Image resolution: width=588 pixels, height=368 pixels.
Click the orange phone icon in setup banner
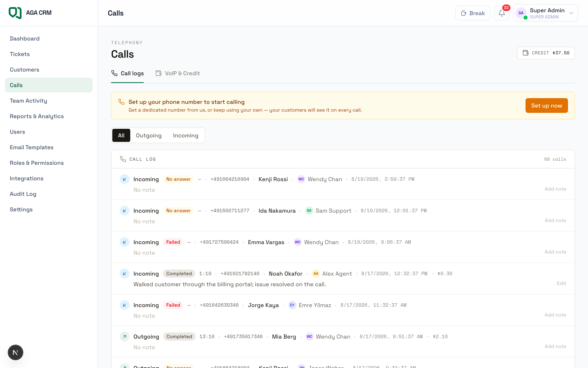(121, 102)
